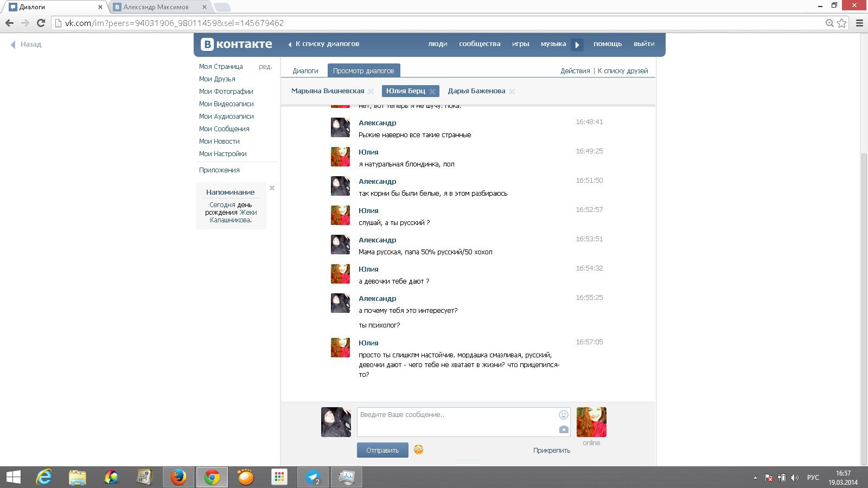
Task: Click the Назад back link
Action: pyautogui.click(x=26, y=44)
